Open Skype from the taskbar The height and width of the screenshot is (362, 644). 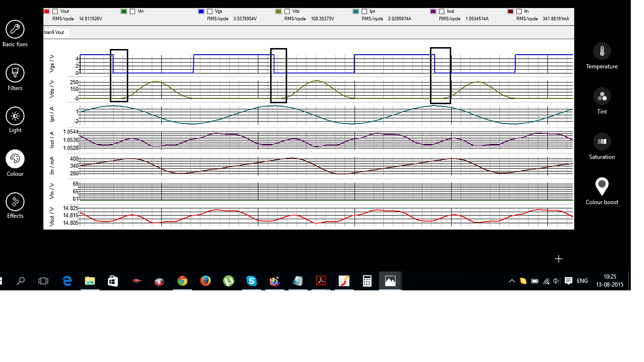(x=252, y=281)
